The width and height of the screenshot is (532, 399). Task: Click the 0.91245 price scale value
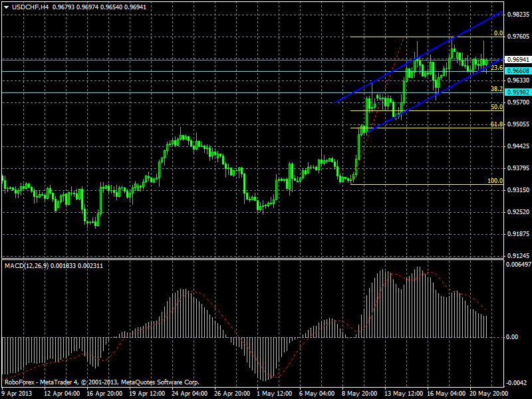click(x=519, y=256)
